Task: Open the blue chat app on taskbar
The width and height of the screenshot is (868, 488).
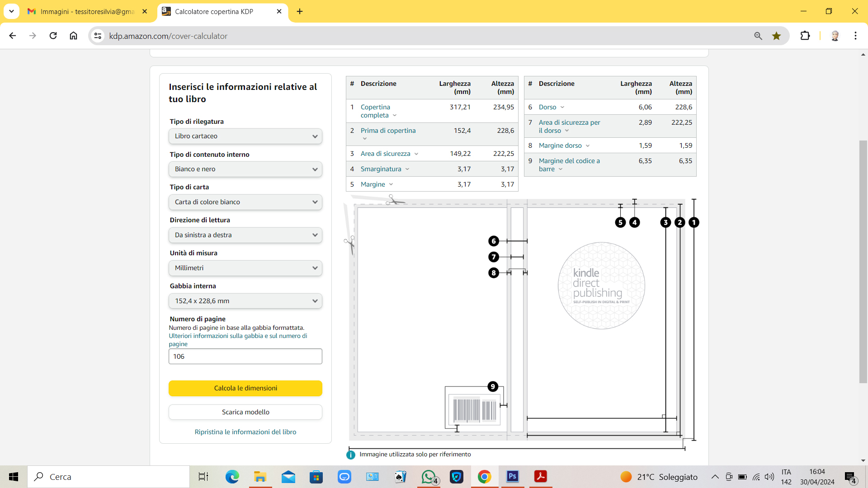Action: pyautogui.click(x=344, y=477)
